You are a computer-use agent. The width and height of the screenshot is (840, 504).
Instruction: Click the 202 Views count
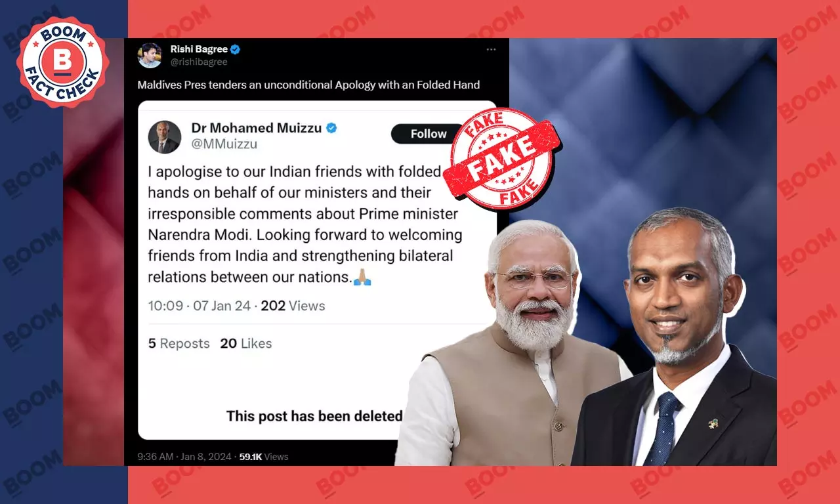click(x=293, y=306)
